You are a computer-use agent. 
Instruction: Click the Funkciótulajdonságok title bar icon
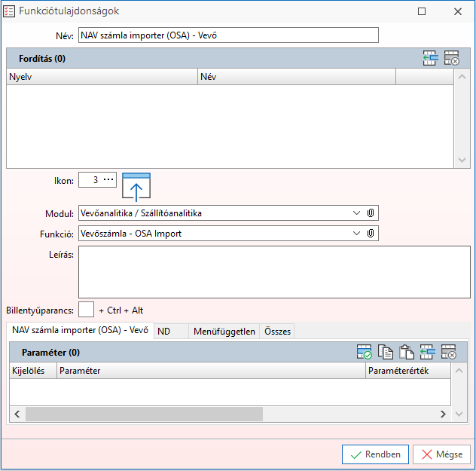tap(9, 11)
